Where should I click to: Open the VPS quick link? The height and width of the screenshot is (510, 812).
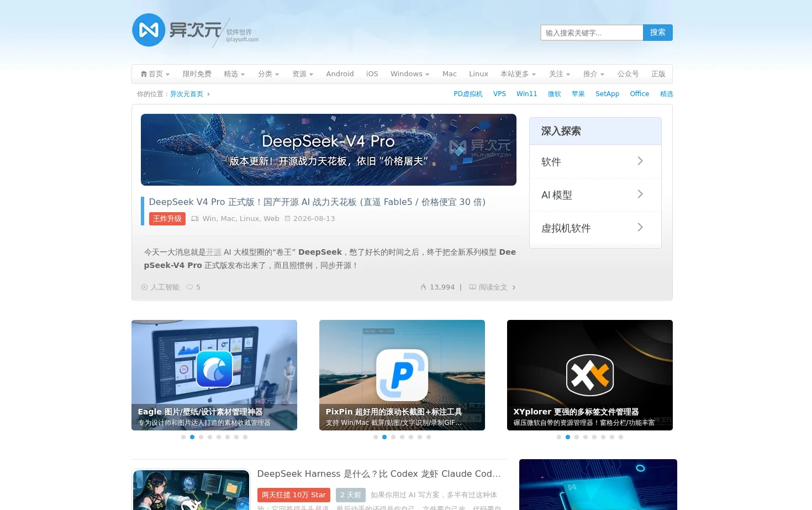pos(500,94)
